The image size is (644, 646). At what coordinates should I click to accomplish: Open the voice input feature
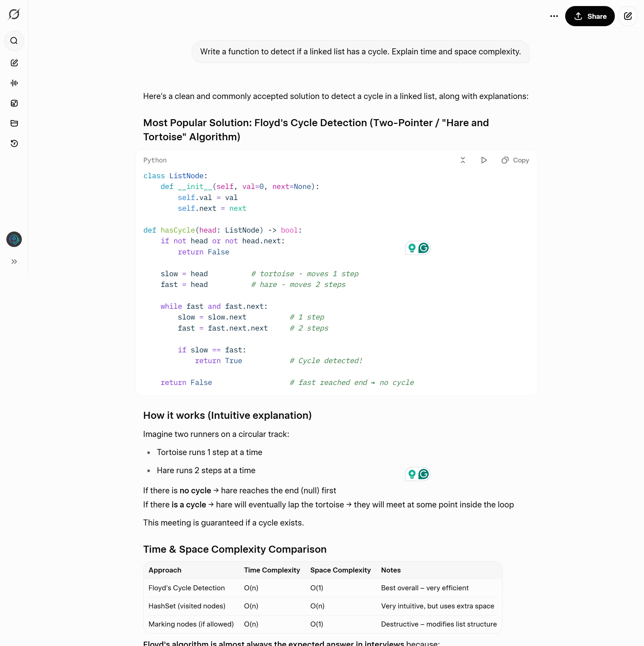[14, 83]
